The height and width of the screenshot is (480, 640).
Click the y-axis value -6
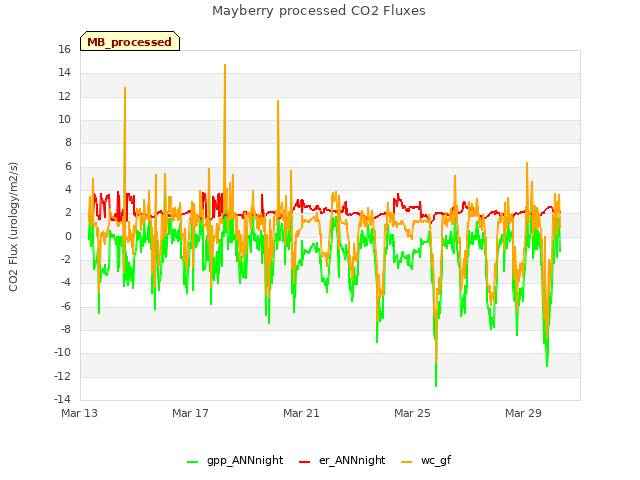click(x=66, y=306)
